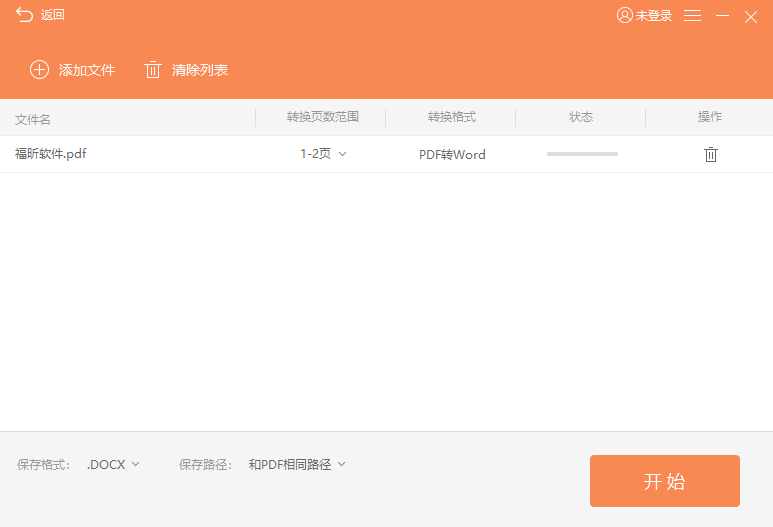The image size is (773, 527).
Task: Click the back arrow icon
Action: click(24, 15)
